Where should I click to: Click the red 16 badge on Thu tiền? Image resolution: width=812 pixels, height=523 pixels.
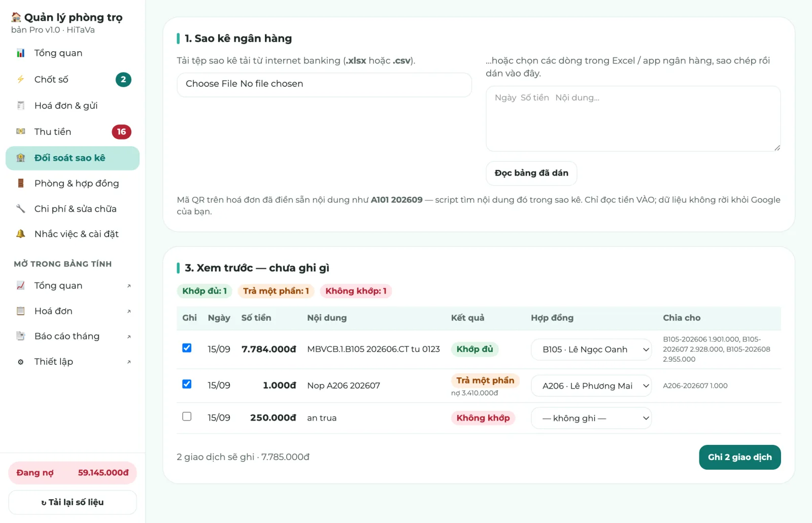tap(121, 132)
